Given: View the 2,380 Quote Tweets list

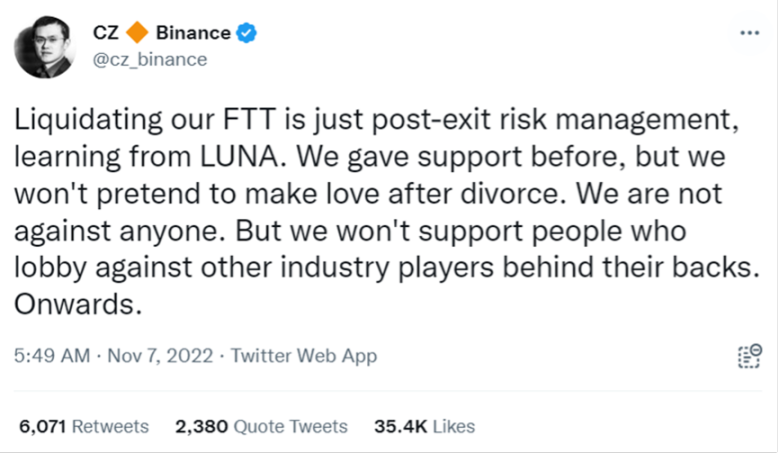Looking at the screenshot, I should click(x=261, y=426).
